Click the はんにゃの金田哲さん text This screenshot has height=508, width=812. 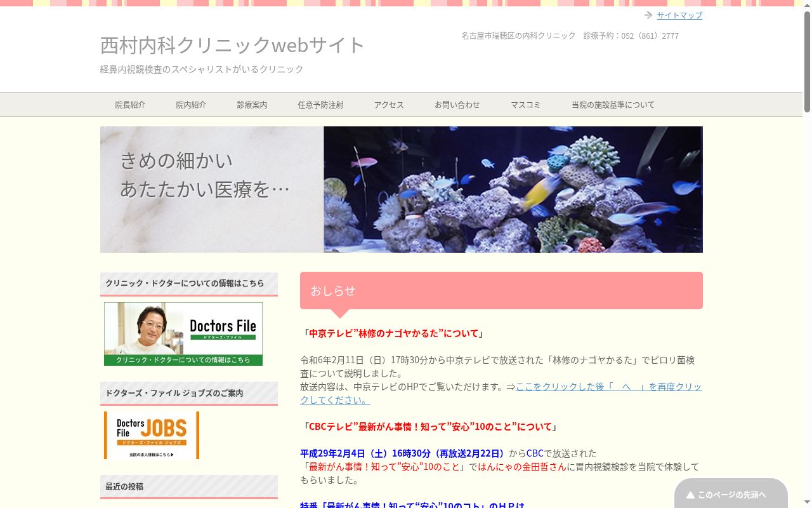[522, 467]
